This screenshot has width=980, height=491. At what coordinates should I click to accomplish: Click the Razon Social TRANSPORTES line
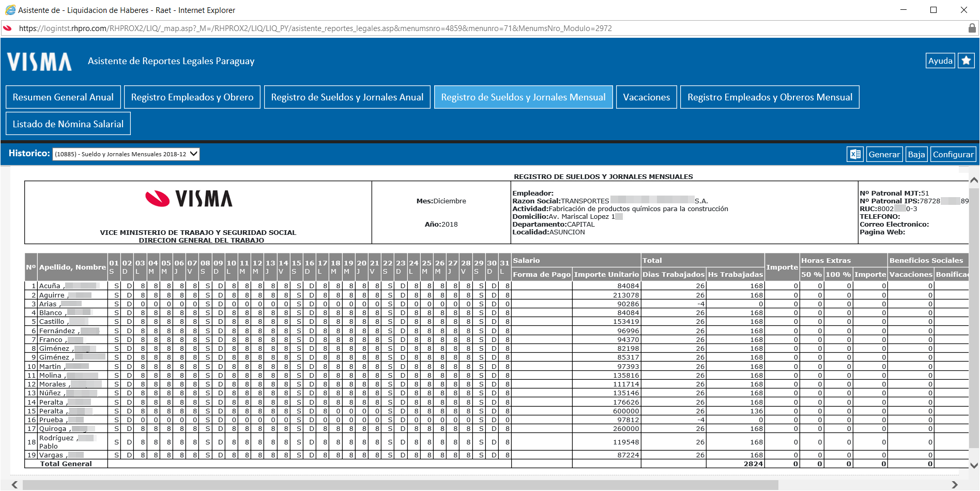coord(610,201)
